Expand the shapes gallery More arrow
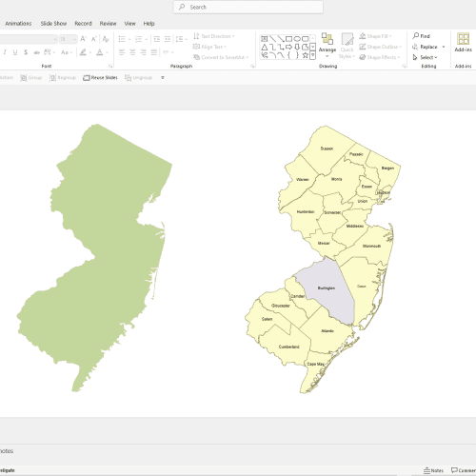The height and width of the screenshot is (476, 476). point(312,55)
